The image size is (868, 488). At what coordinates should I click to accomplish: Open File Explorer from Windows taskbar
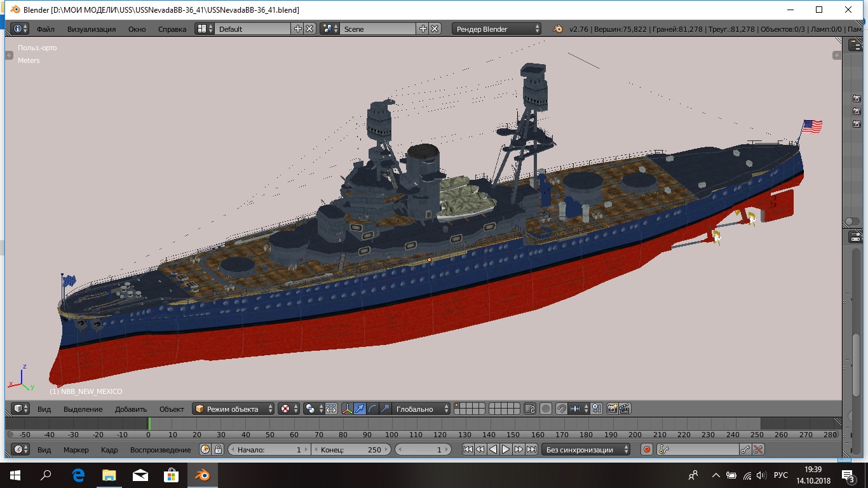tap(109, 475)
